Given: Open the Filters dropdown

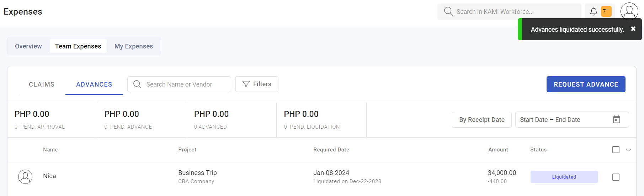Looking at the screenshot, I should (257, 84).
